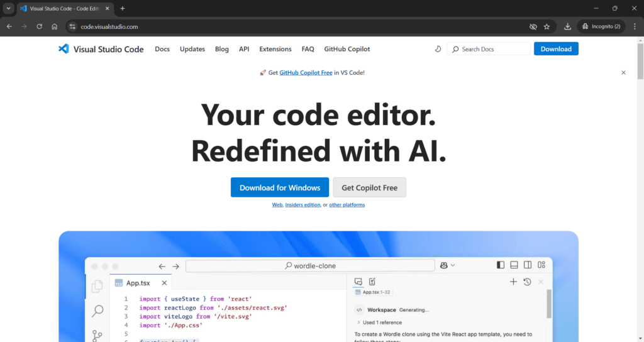This screenshot has width=644, height=342.
Task: Close the chat panel with X icon
Action: (x=541, y=282)
